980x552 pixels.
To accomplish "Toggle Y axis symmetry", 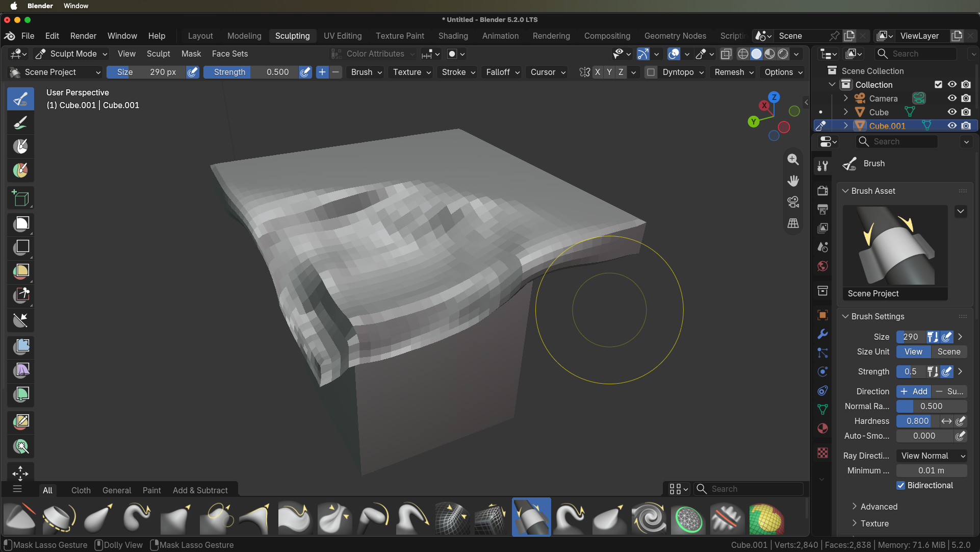I will coord(609,72).
